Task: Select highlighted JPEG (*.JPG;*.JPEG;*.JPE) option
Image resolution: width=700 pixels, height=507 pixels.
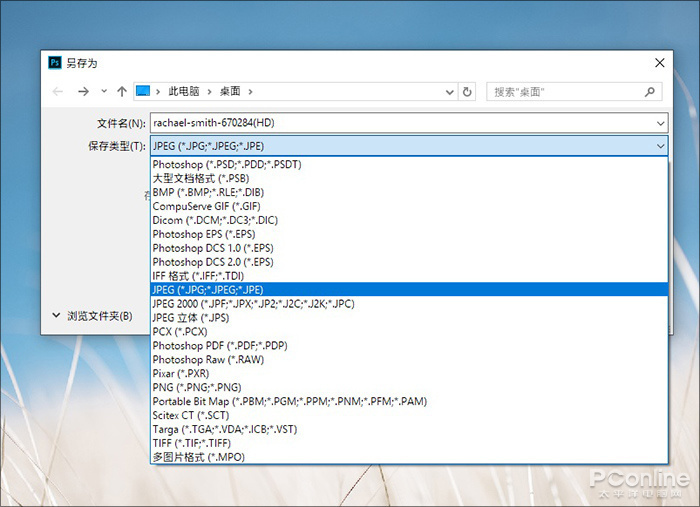Action: click(x=409, y=290)
